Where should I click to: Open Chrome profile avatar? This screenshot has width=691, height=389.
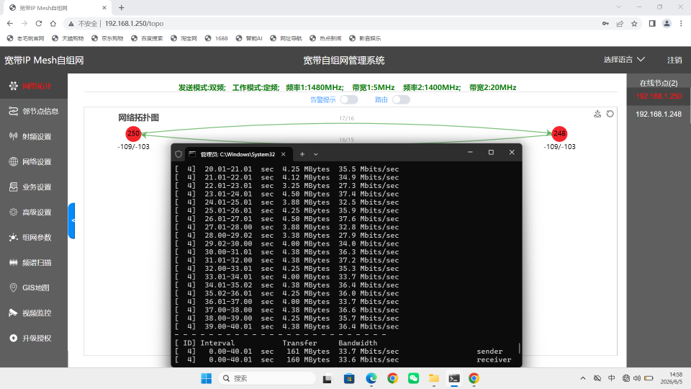click(x=667, y=23)
